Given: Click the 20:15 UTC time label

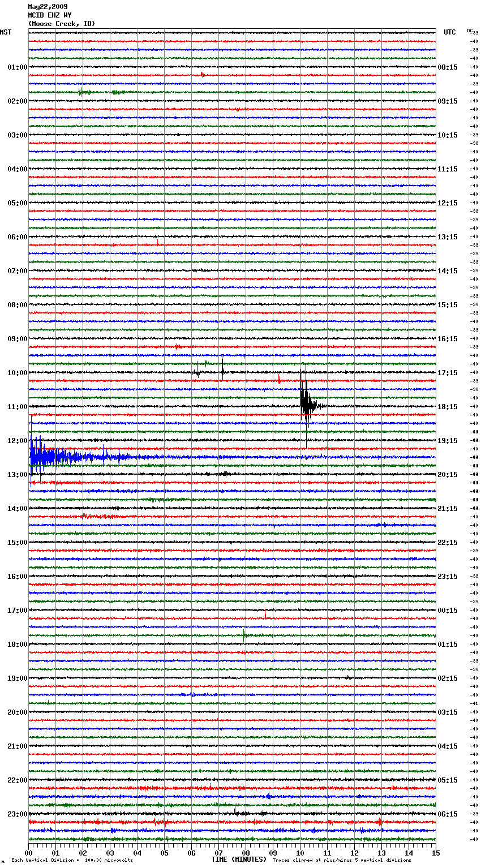Looking at the screenshot, I should [448, 475].
